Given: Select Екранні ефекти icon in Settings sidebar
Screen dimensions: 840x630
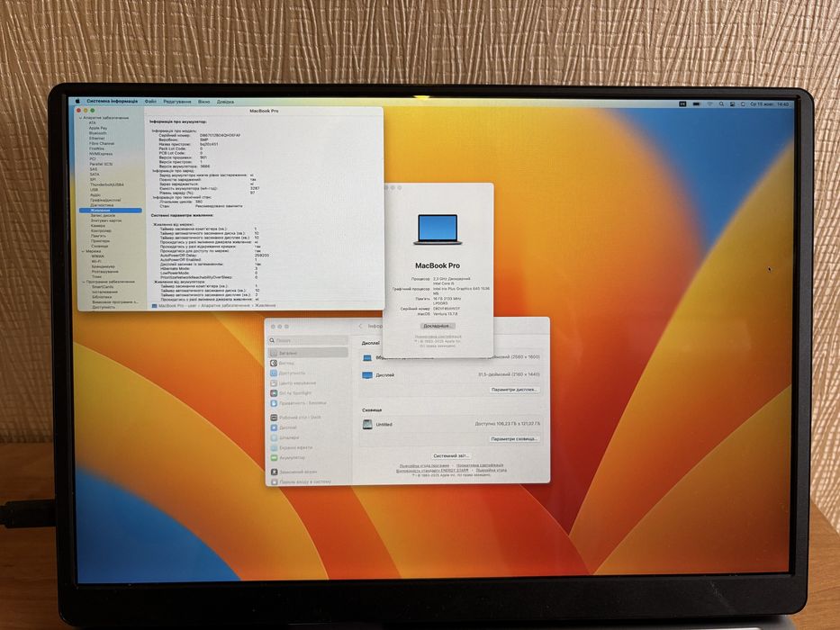Looking at the screenshot, I should tap(274, 448).
